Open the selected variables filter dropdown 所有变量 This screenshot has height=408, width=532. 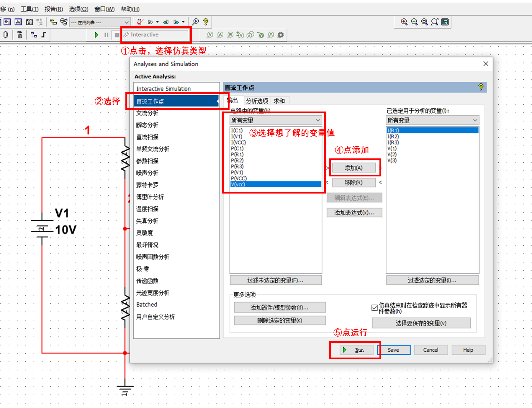[x=432, y=120]
